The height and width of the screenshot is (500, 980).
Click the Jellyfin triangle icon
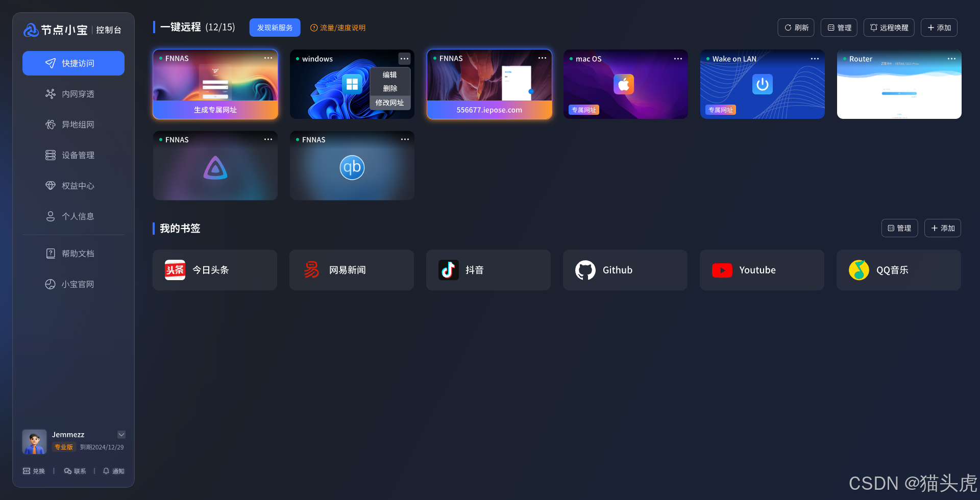pyautogui.click(x=215, y=167)
